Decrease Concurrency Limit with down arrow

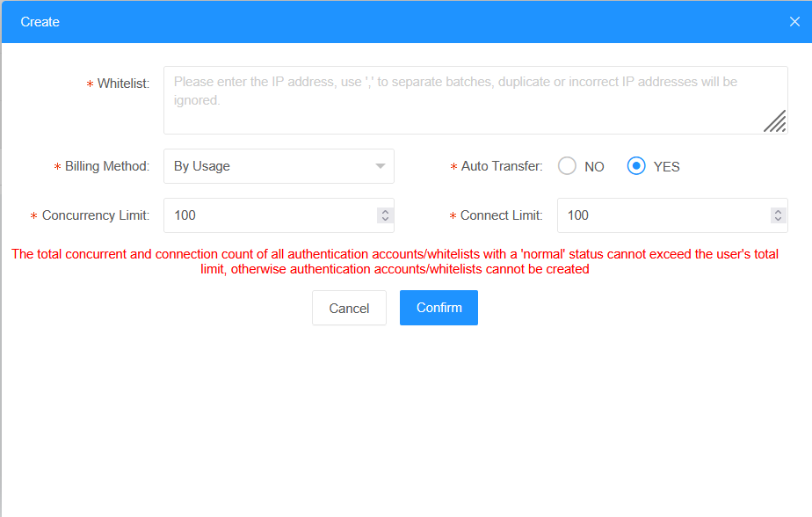385,219
